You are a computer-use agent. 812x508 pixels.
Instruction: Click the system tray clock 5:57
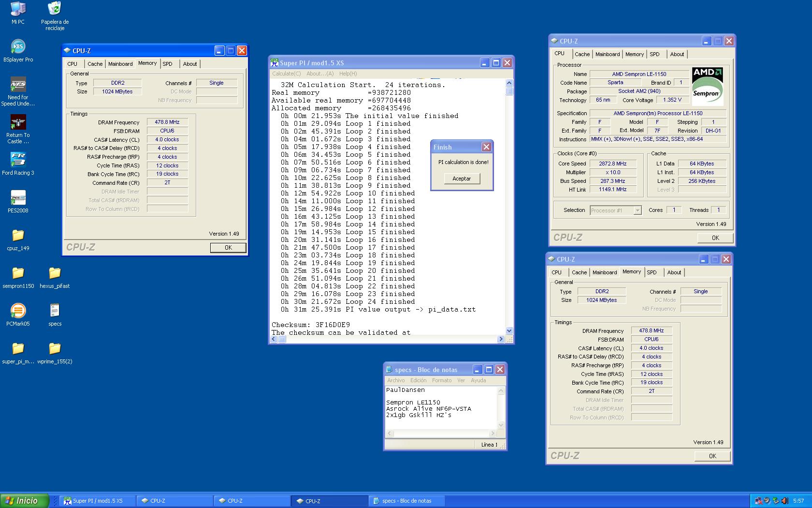pos(798,501)
